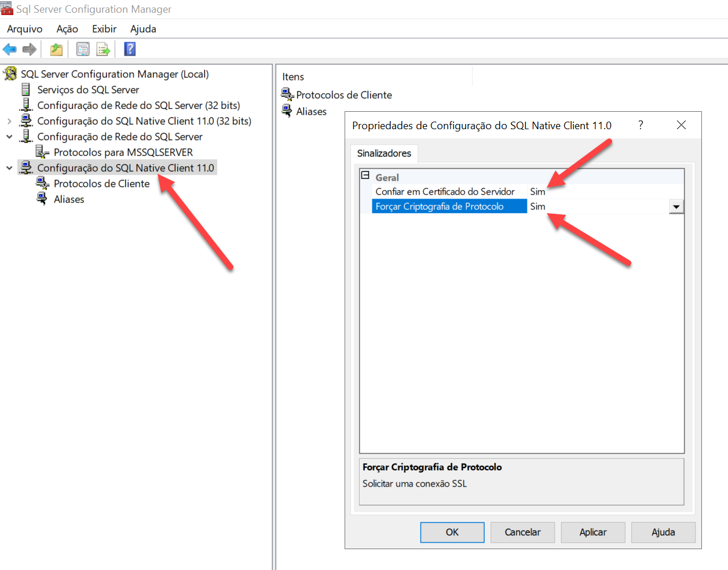Click the question mark help button in dialog title
The width and height of the screenshot is (728, 570).
[641, 125]
